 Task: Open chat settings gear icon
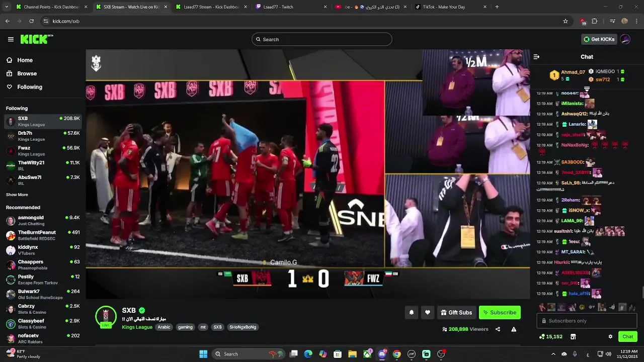[x=610, y=336]
